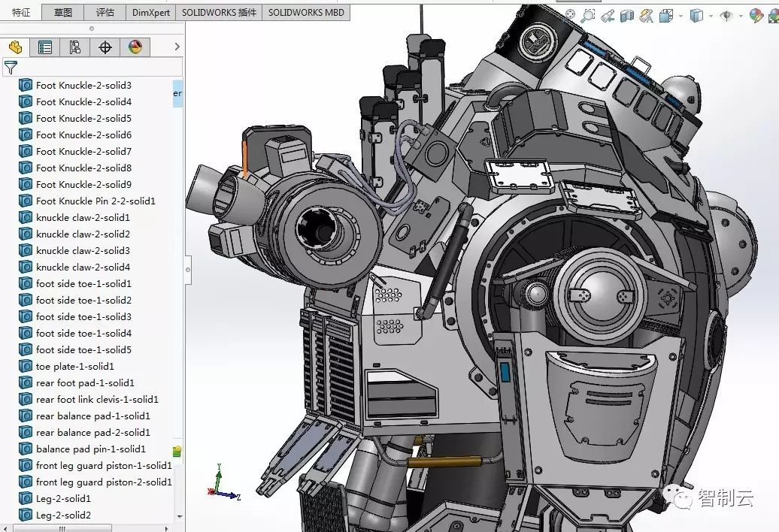Activate the Zoom to Area tool

coord(588,15)
